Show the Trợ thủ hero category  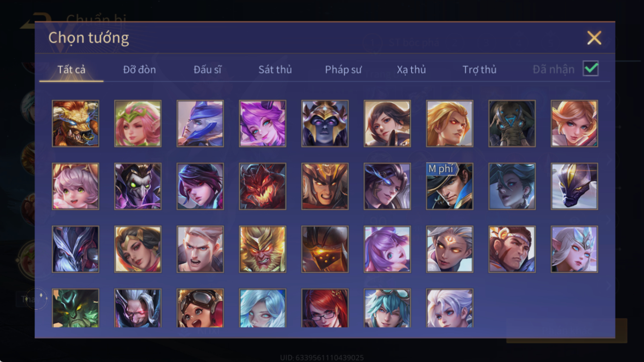(x=479, y=70)
